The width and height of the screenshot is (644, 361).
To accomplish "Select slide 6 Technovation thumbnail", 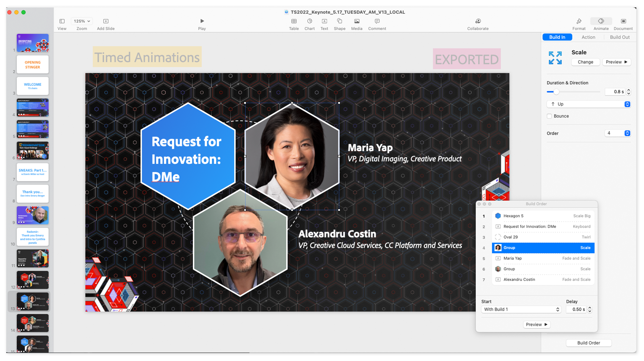I will click(x=33, y=151).
